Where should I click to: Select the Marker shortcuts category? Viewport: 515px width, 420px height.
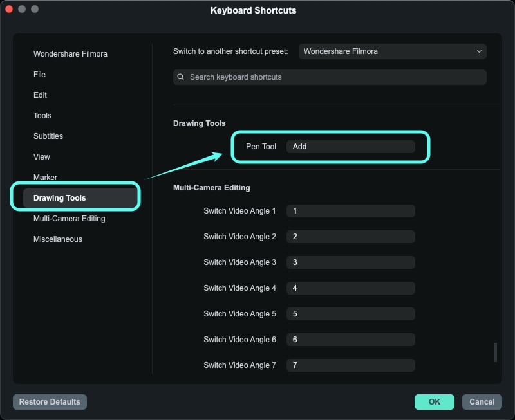pos(44,177)
